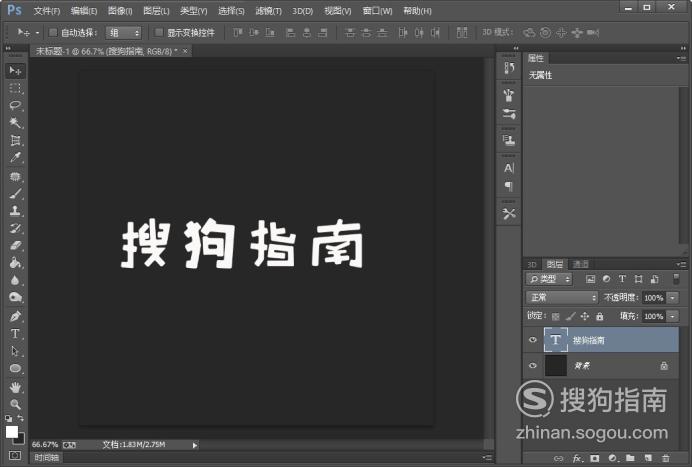
Task: Select the Pen tool
Action: point(15,316)
